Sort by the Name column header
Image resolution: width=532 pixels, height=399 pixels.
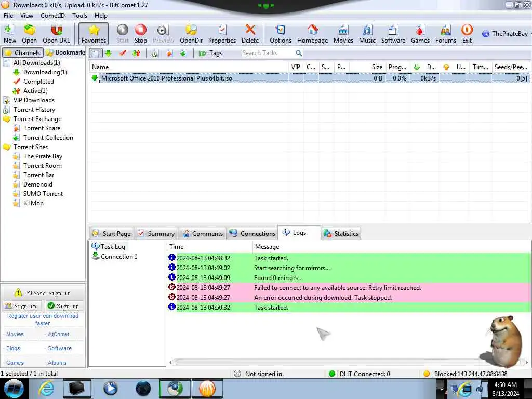click(x=189, y=67)
